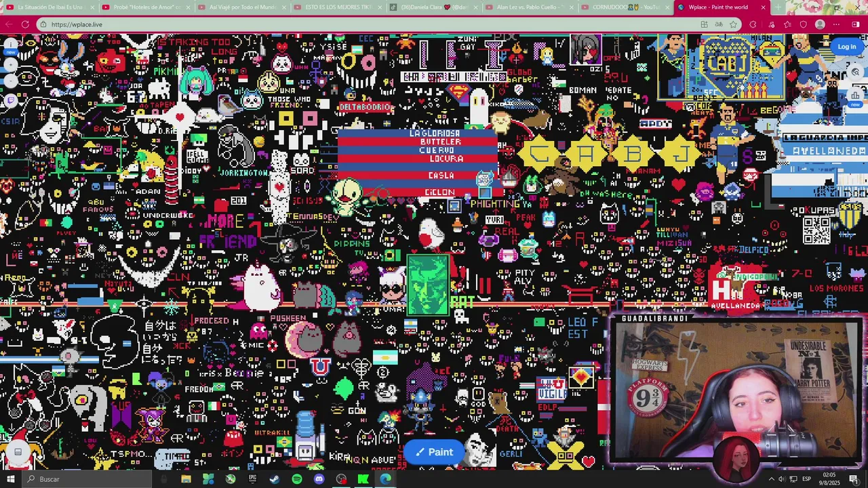Switch to ESTO ES LOS MEJORES TIKTOK tab

click(338, 7)
